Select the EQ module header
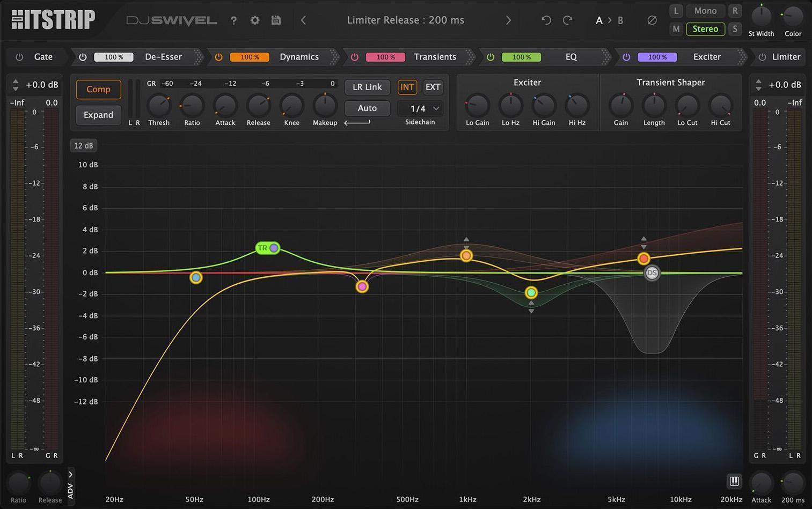This screenshot has height=509, width=812. (x=570, y=56)
